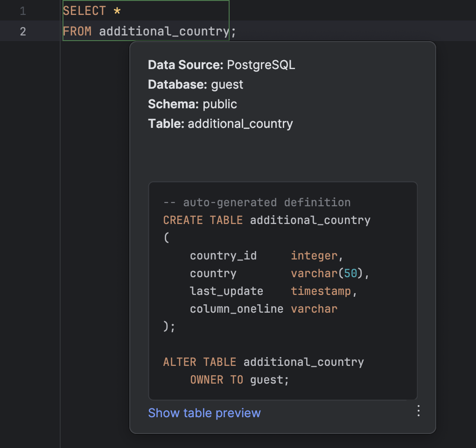
Task: Click the FROM keyword on line 2
Action: [x=77, y=31]
